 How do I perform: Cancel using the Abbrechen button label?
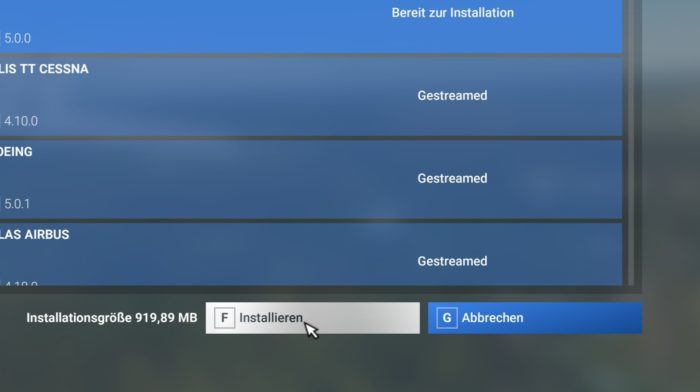(492, 318)
